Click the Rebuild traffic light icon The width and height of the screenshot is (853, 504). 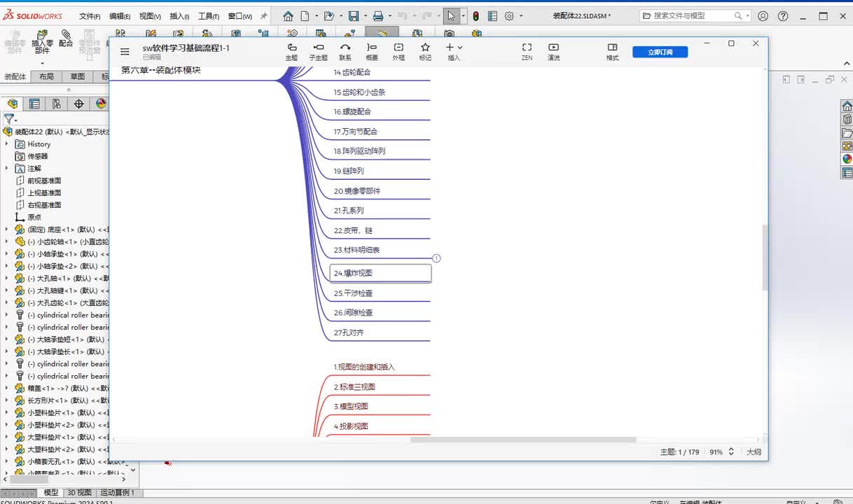(476, 16)
